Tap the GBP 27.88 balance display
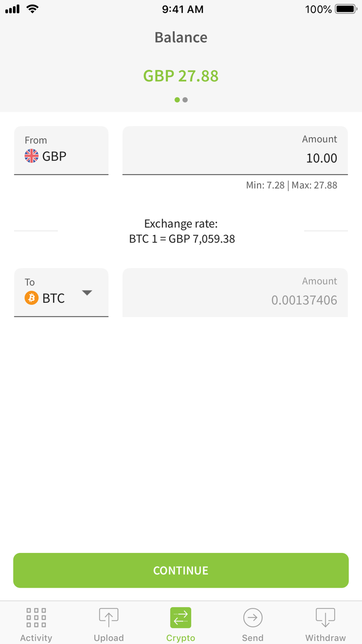This screenshot has width=362, height=644. 180,76
